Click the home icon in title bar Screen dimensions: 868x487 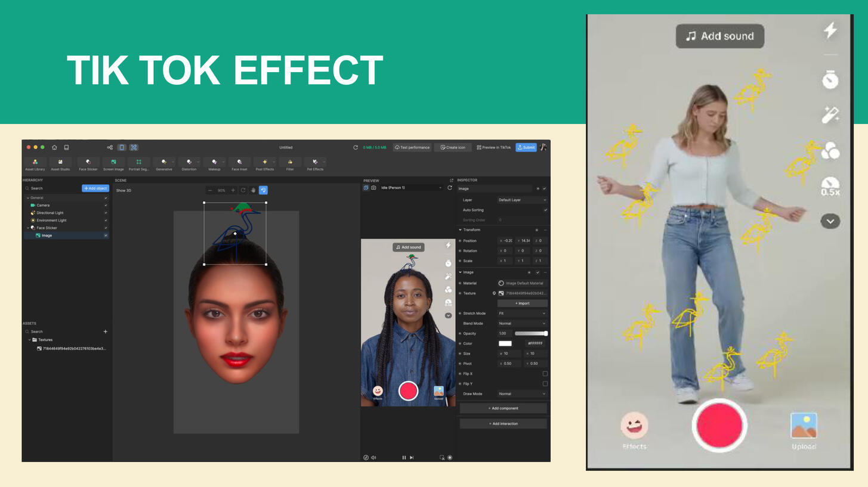click(54, 147)
